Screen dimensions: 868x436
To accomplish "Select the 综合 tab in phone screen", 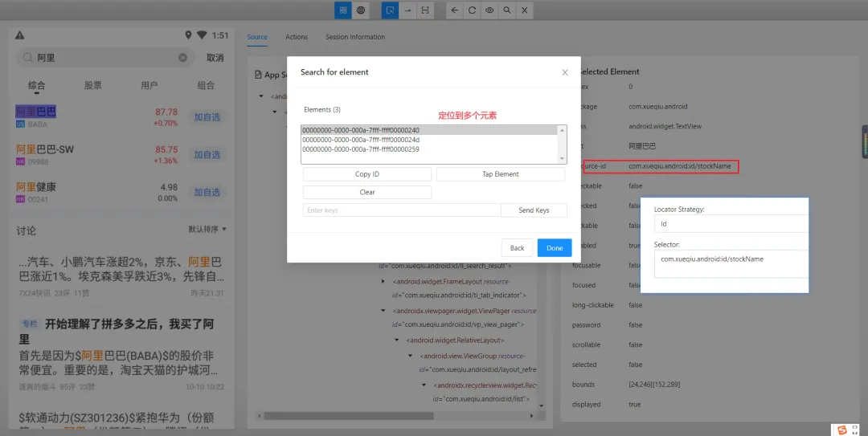I will tap(36, 85).
